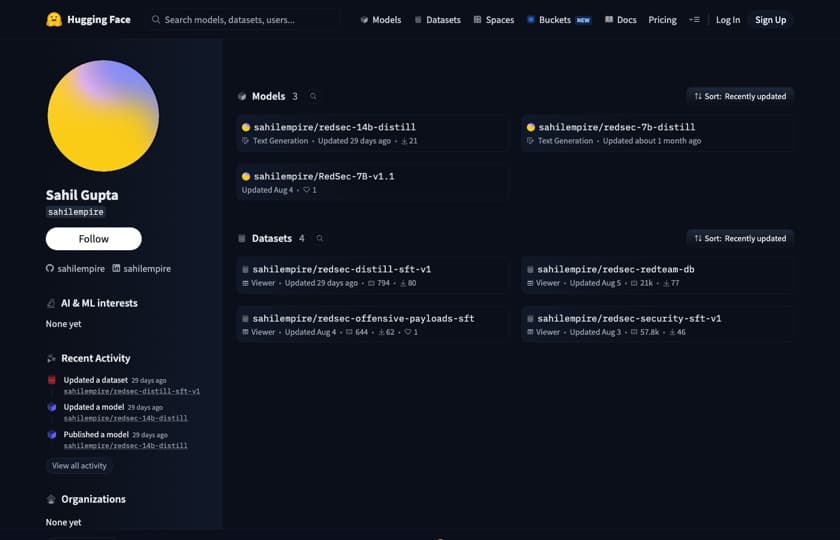Open the Datasets nav item

(438, 20)
